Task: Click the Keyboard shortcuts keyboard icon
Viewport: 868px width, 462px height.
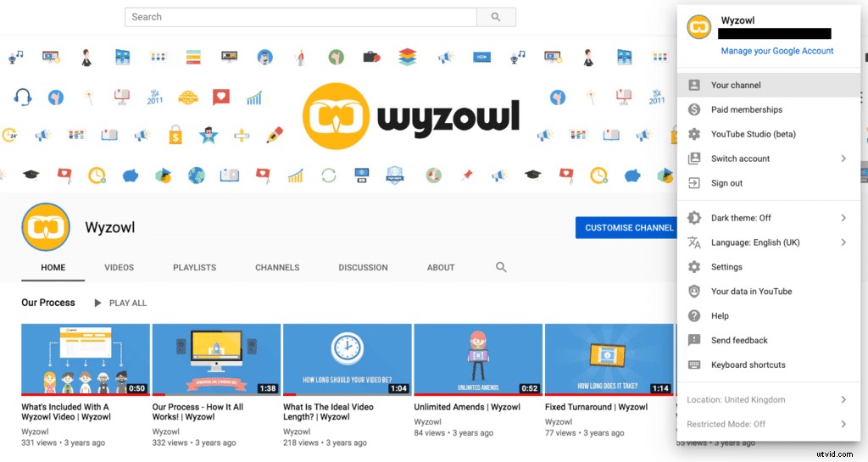Action: point(694,365)
